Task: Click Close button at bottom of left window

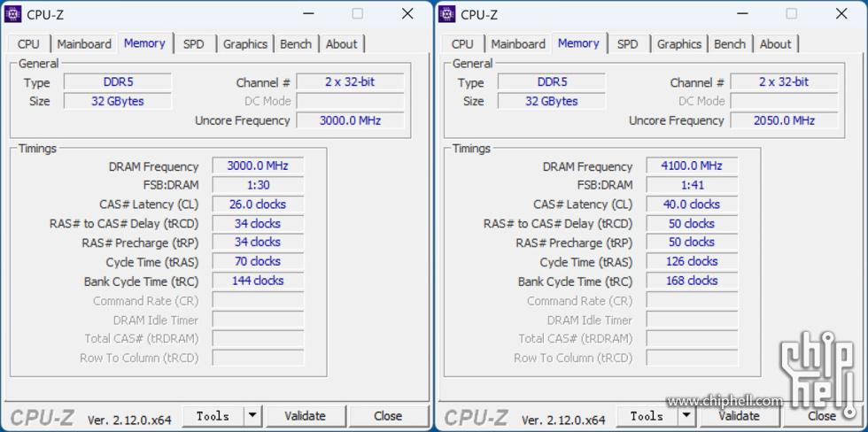Action: coord(388,415)
